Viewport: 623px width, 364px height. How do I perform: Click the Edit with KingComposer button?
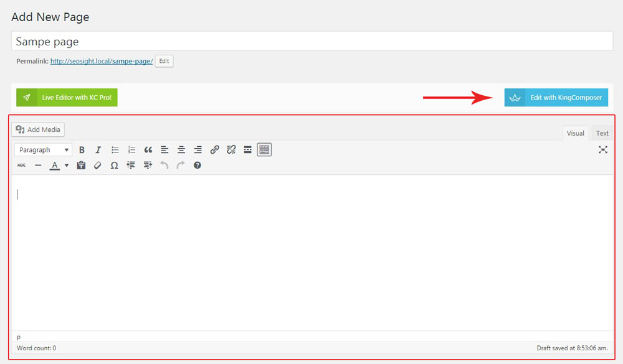pos(556,98)
